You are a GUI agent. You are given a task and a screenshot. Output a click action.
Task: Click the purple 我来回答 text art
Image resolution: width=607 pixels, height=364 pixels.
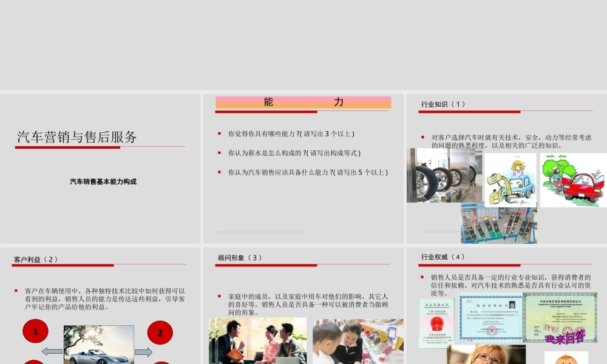(565, 337)
